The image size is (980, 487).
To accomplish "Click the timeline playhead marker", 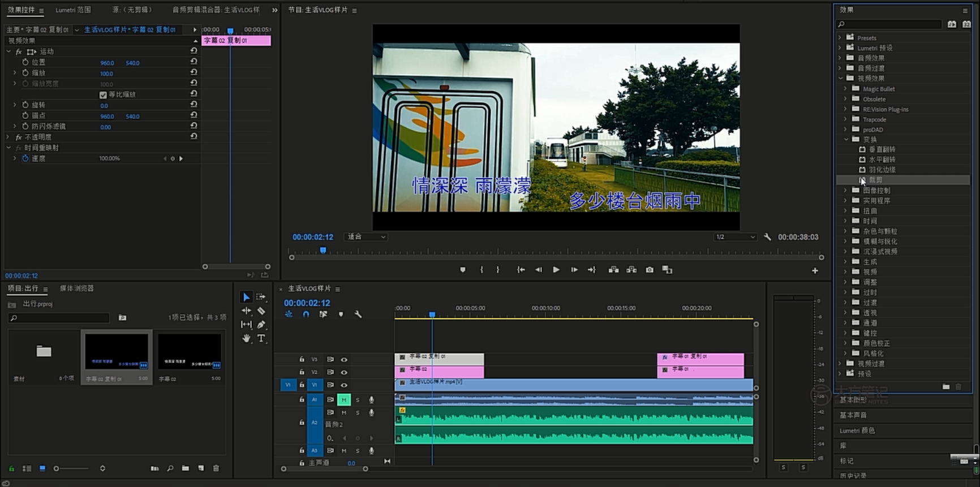I will click(x=432, y=314).
